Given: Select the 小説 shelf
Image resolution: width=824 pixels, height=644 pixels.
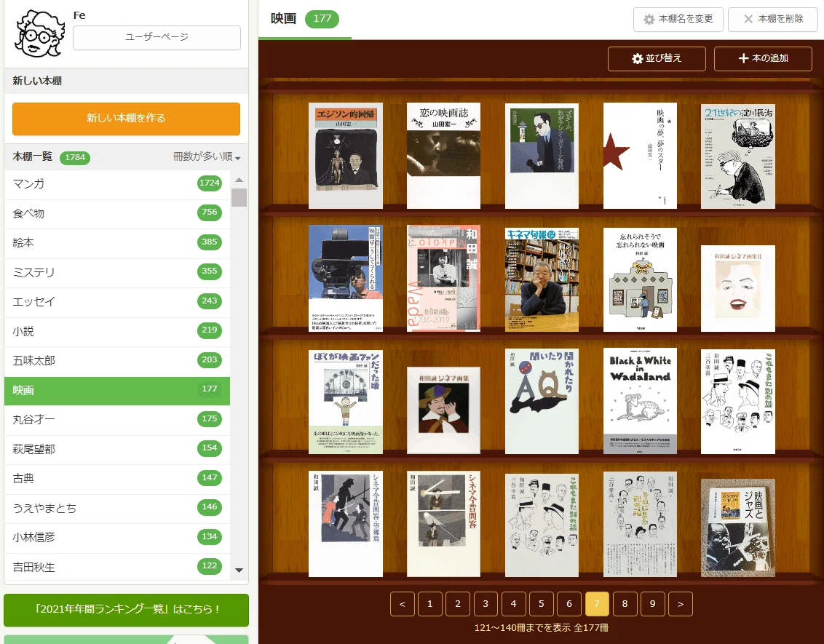Looking at the screenshot, I should click(x=117, y=331).
